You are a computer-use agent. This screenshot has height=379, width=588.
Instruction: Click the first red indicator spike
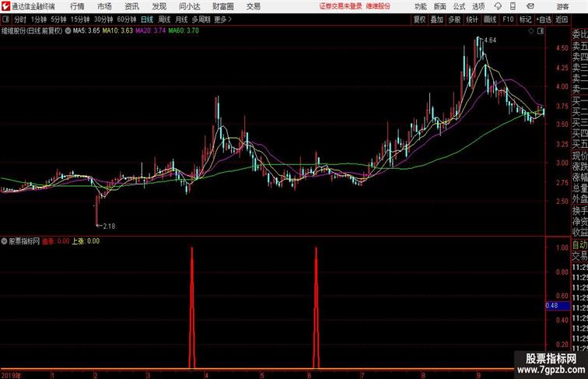tap(192, 307)
